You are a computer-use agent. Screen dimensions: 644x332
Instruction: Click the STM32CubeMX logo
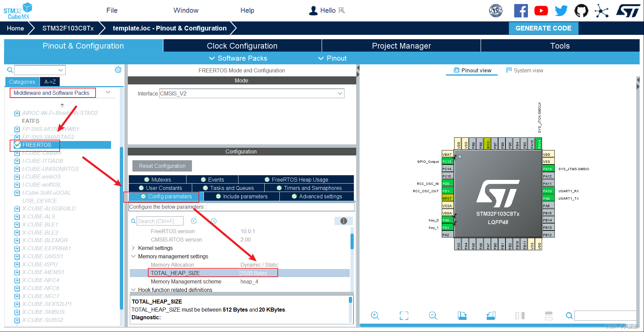pos(18,11)
